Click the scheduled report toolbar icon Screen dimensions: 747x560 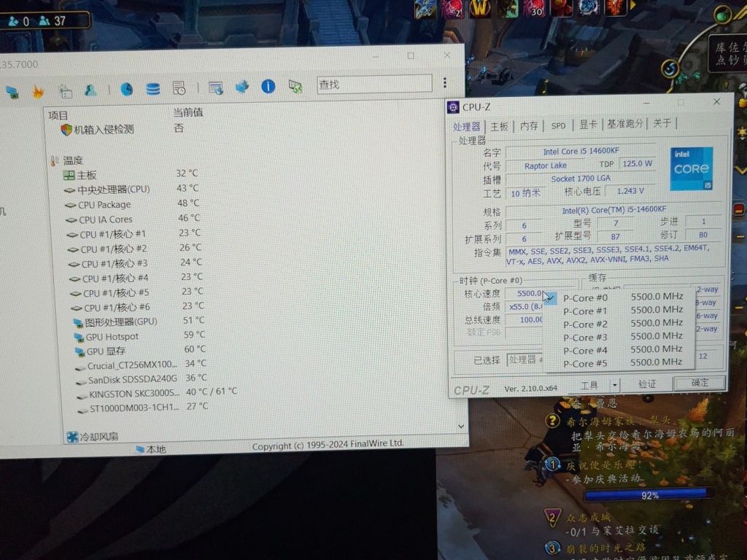[178, 87]
